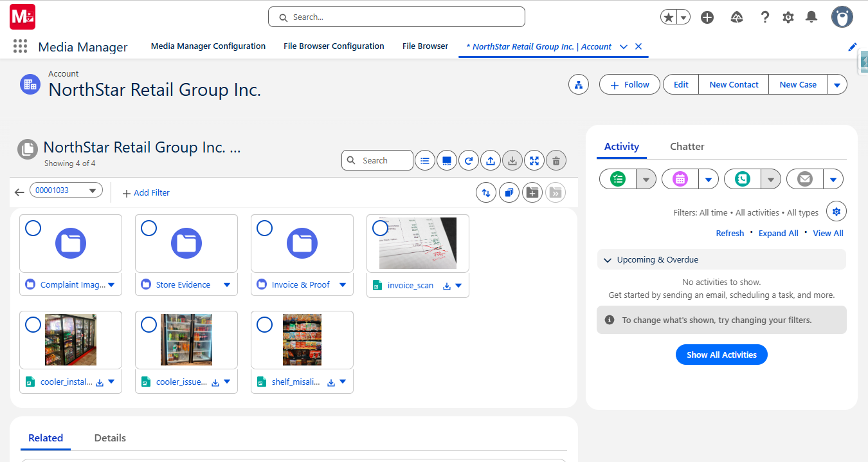The width and height of the screenshot is (868, 462).
Task: Go back with the left arrow
Action: coord(19,192)
